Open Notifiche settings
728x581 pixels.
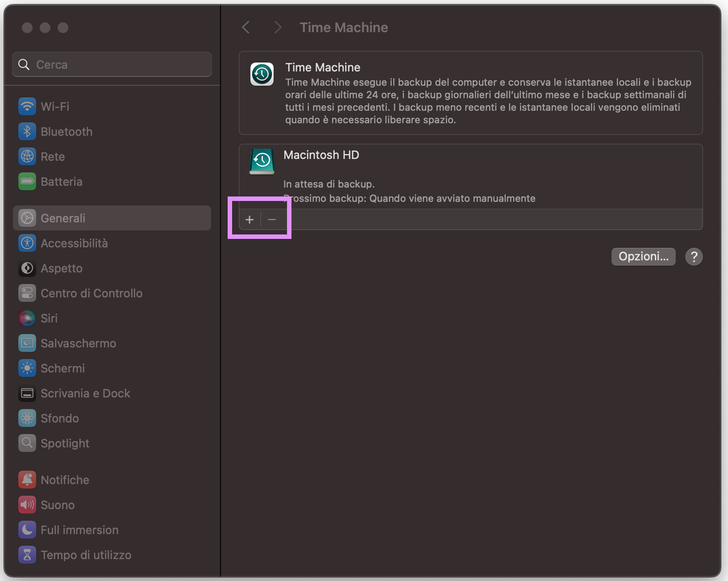(x=65, y=480)
